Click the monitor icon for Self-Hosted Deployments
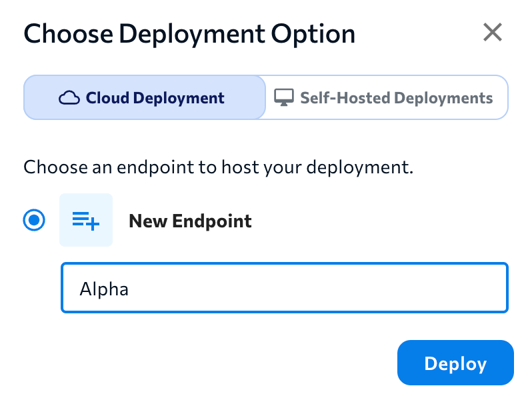The height and width of the screenshot is (396, 532). click(284, 99)
